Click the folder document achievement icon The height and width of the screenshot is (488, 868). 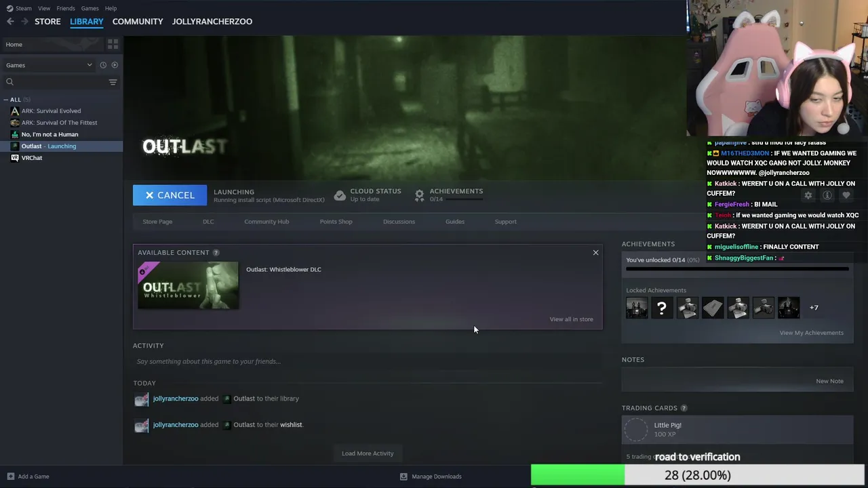tap(713, 308)
